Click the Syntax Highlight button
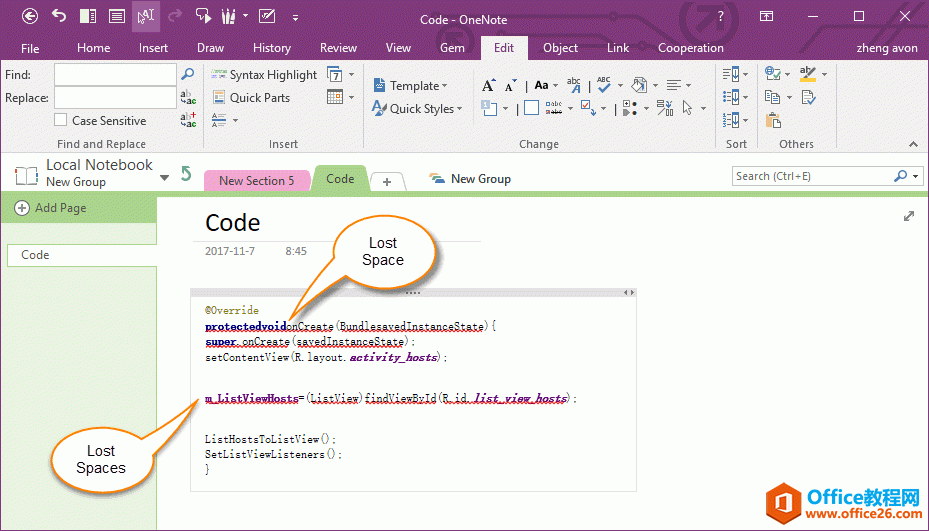This screenshot has width=929, height=531. tap(264, 75)
